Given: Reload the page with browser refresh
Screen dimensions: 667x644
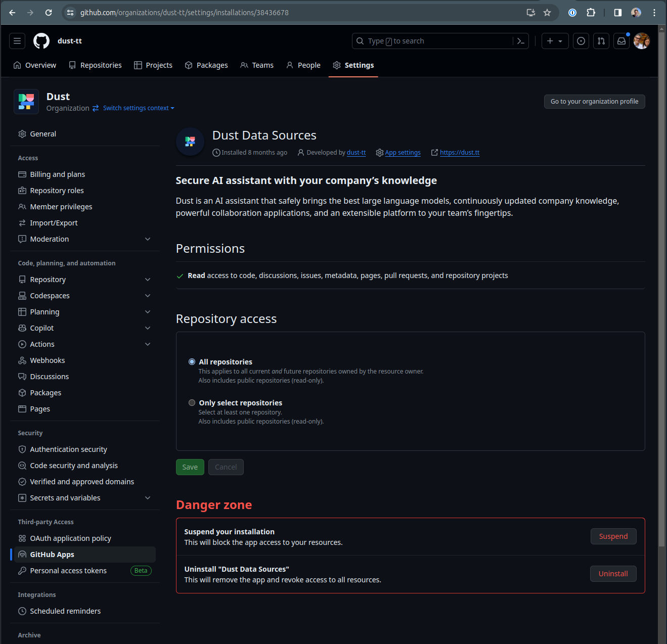Looking at the screenshot, I should [49, 13].
